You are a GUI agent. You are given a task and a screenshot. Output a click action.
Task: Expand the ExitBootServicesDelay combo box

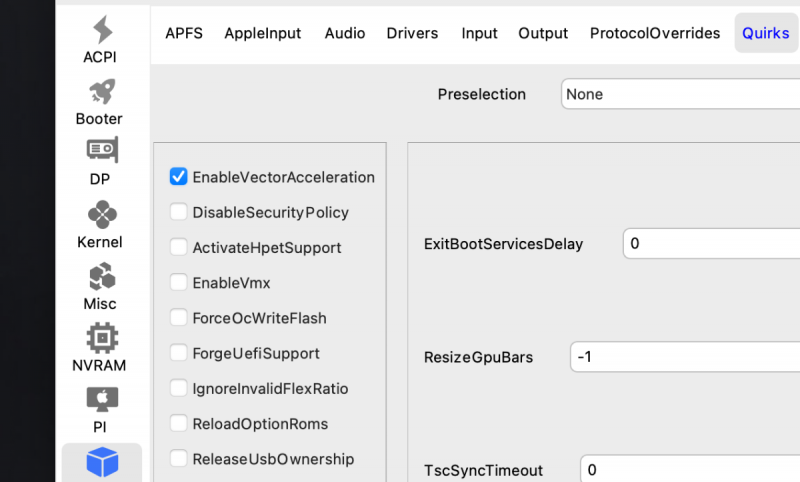coord(710,244)
